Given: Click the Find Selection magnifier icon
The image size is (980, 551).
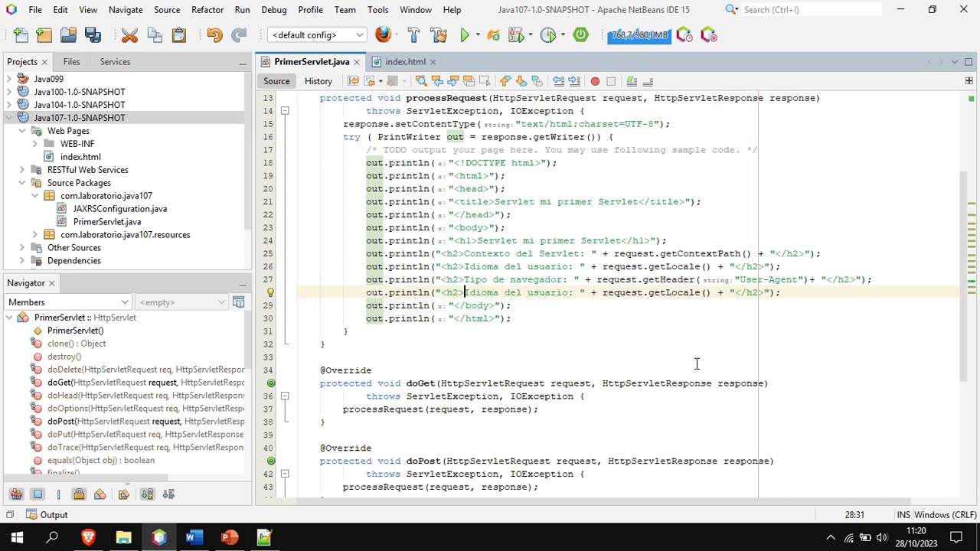Looking at the screenshot, I should (x=421, y=81).
